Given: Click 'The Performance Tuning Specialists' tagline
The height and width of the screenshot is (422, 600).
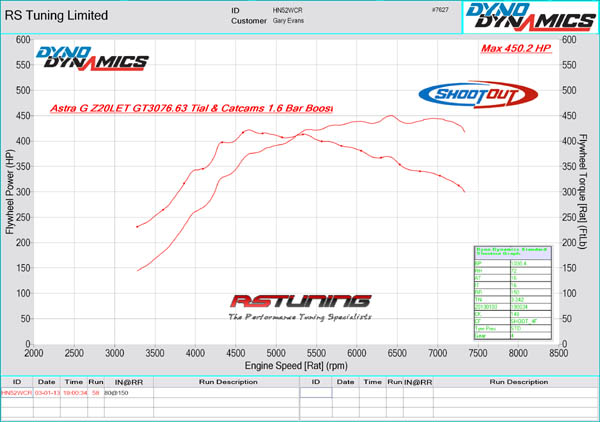Looking at the screenshot, I should (300, 317).
